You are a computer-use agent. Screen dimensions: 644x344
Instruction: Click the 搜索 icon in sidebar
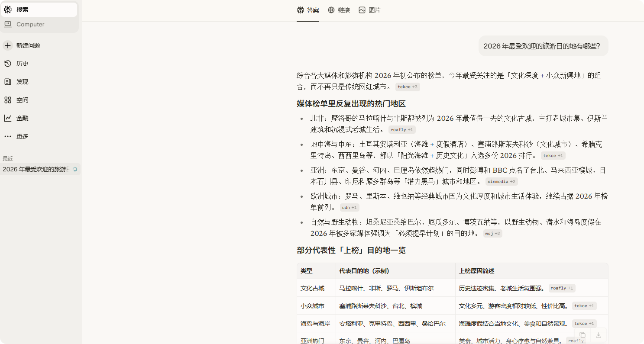pos(8,10)
